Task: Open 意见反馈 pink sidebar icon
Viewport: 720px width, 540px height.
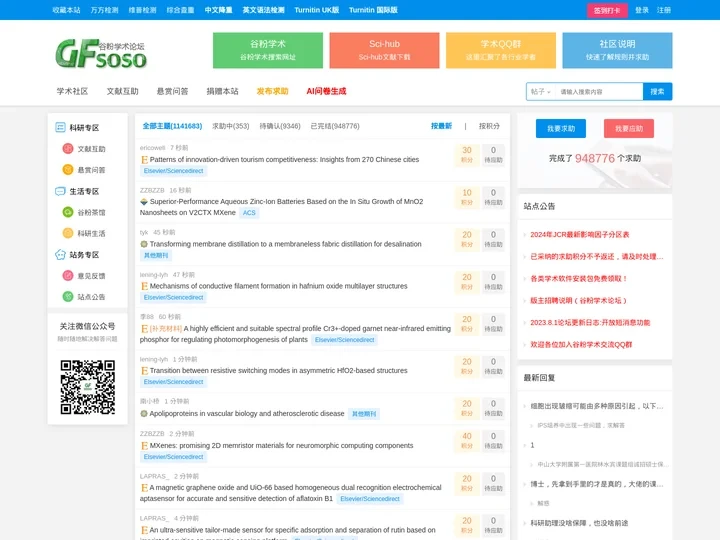Action: pyautogui.click(x=68, y=276)
